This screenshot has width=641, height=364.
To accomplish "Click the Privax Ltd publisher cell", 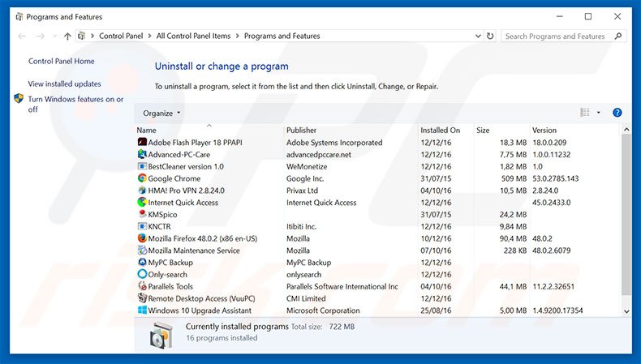I will coord(302,191).
